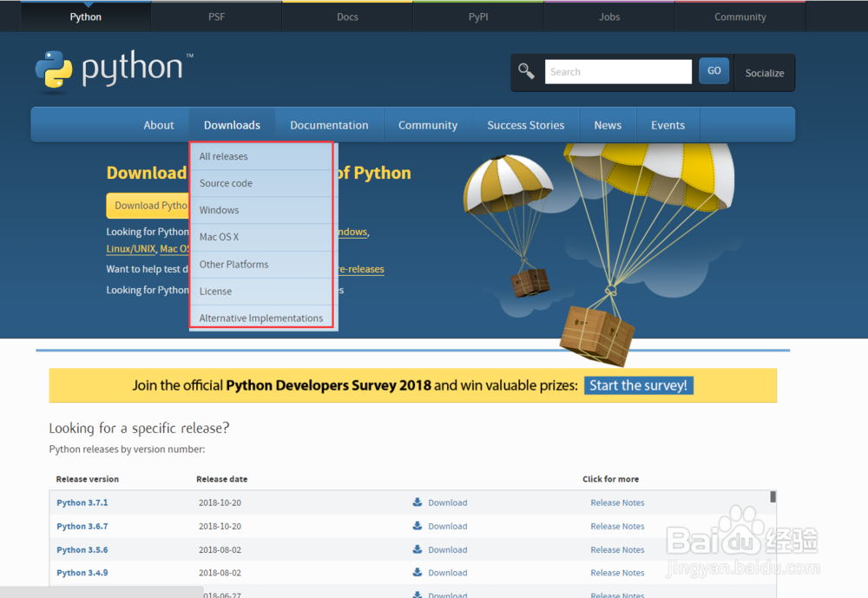Image resolution: width=868 pixels, height=598 pixels.
Task: Click download icon in Python 3.5.6 row
Action: click(418, 549)
